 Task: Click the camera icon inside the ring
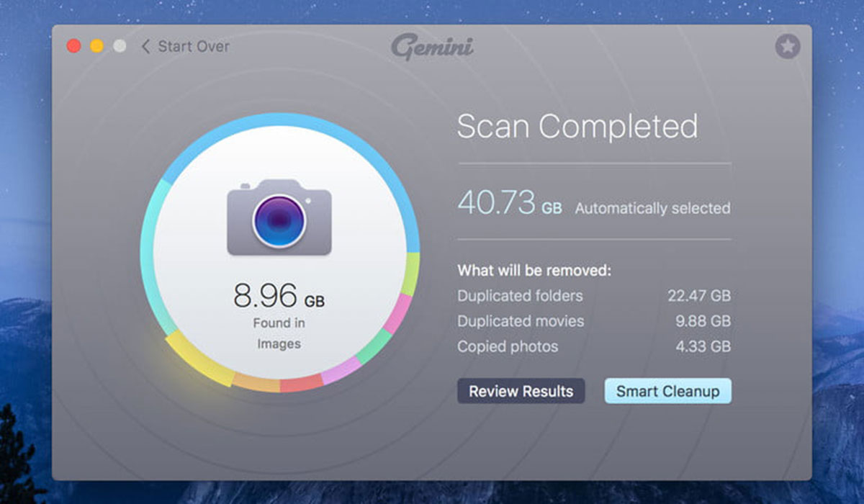[279, 217]
